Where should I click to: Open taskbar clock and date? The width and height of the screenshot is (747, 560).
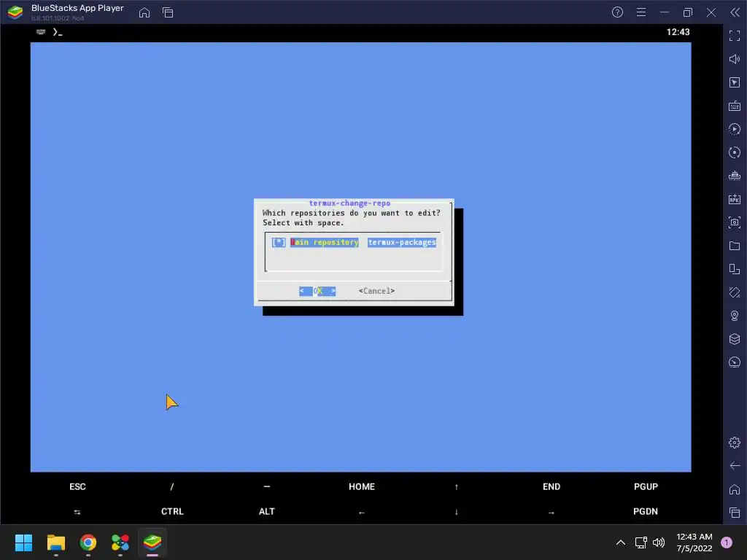point(694,542)
